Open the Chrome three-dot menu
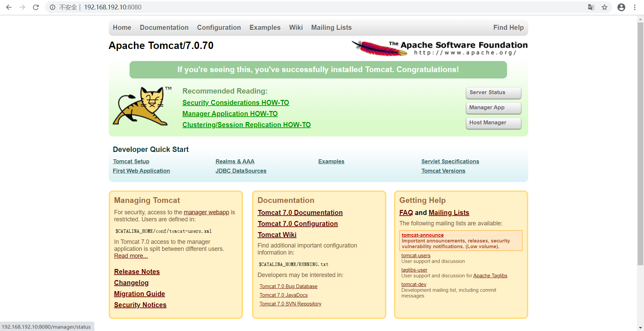This screenshot has width=644, height=331. (635, 7)
